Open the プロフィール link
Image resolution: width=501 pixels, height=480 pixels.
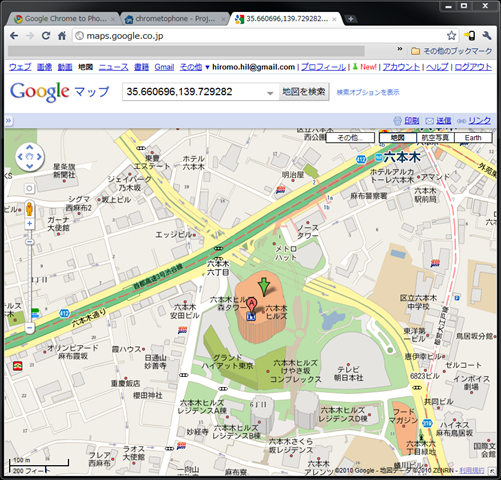[x=323, y=67]
